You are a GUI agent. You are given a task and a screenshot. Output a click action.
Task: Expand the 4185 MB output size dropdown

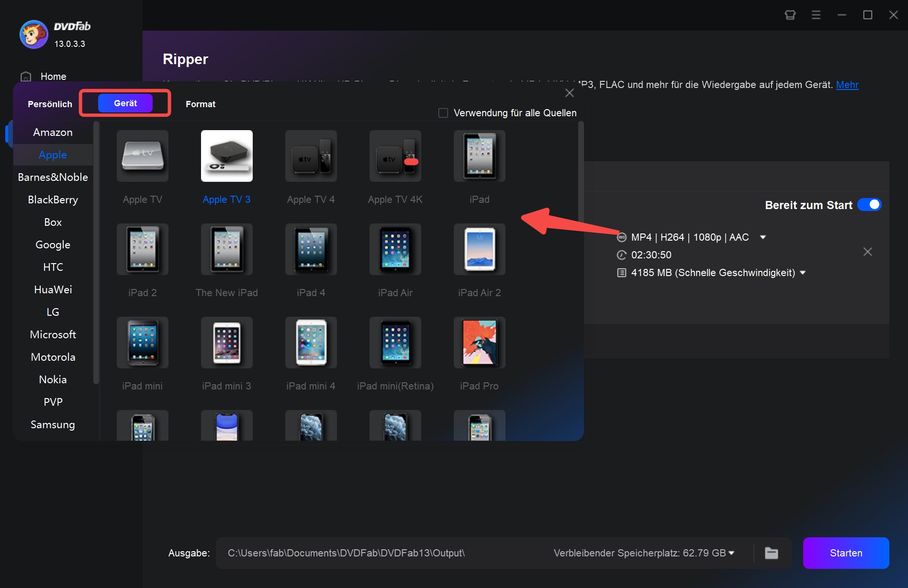tap(803, 273)
